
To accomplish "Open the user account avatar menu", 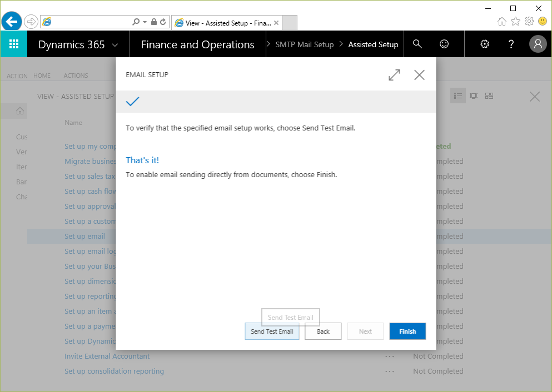I will (538, 44).
